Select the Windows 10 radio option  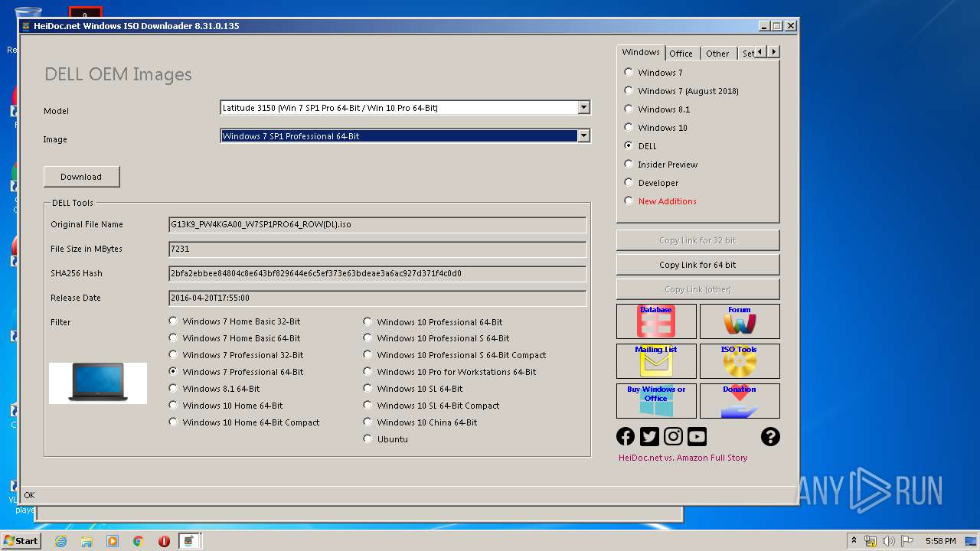[x=655, y=128]
